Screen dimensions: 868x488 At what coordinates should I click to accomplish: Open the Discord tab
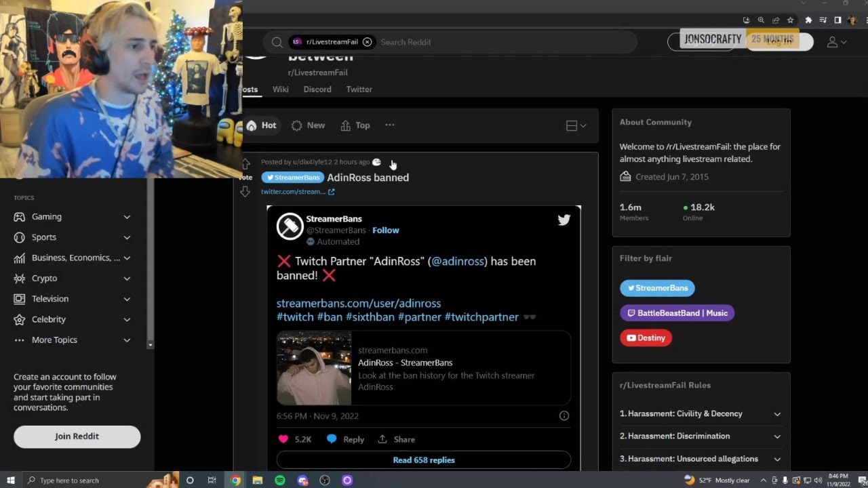coord(317,89)
